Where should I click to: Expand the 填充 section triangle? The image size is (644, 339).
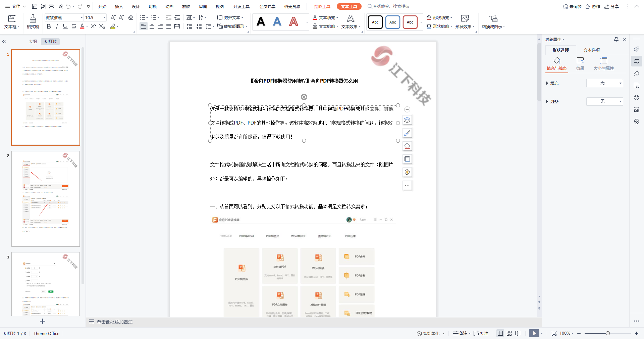coord(547,83)
